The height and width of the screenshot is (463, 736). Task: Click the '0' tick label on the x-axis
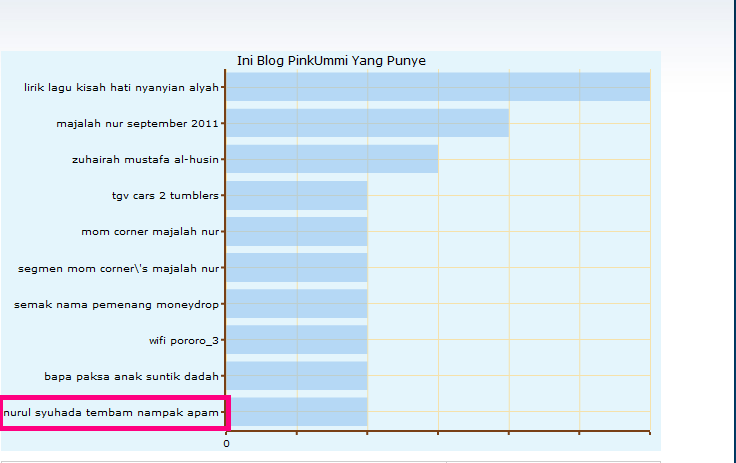[x=226, y=443]
